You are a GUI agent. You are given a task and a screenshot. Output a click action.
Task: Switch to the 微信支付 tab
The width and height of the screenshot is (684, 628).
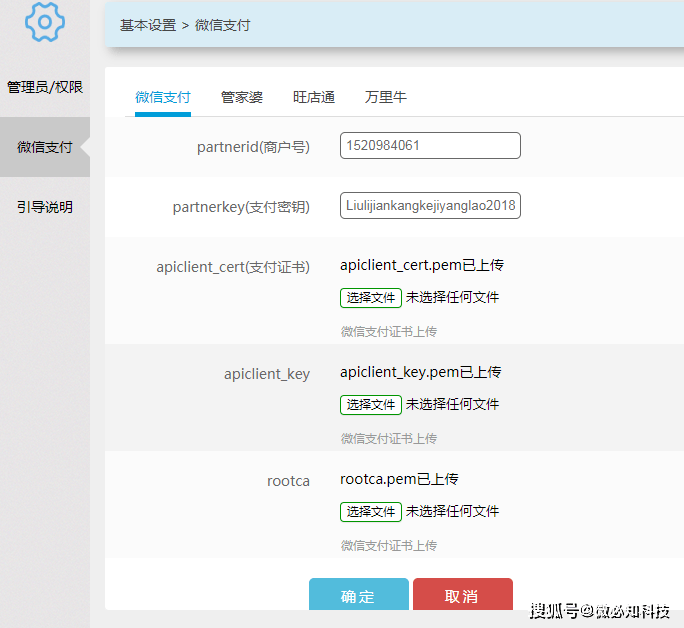click(163, 97)
